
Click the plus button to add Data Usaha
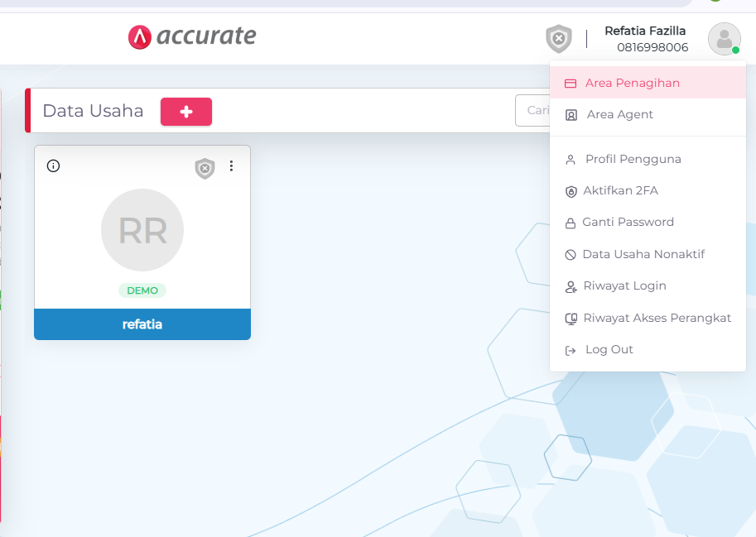[x=186, y=112]
